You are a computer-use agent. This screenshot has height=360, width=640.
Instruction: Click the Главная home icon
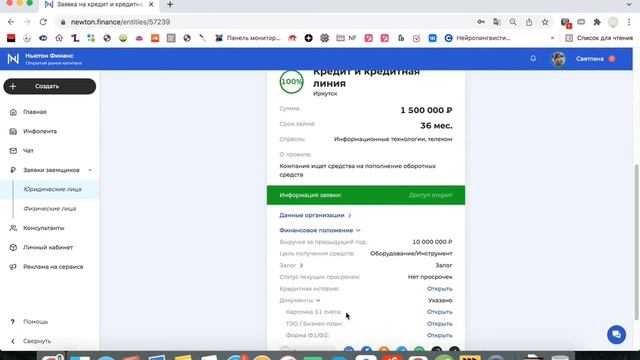[x=13, y=112]
